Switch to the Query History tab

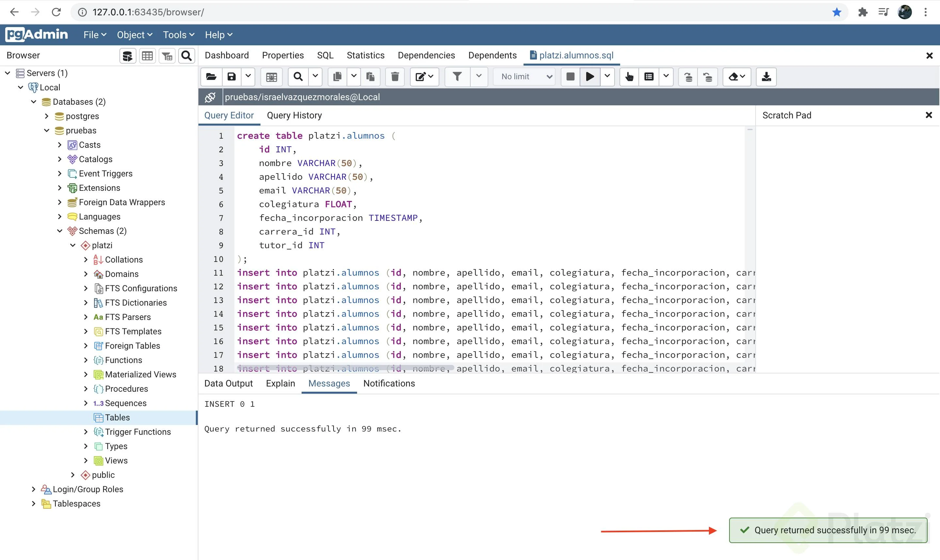point(294,115)
